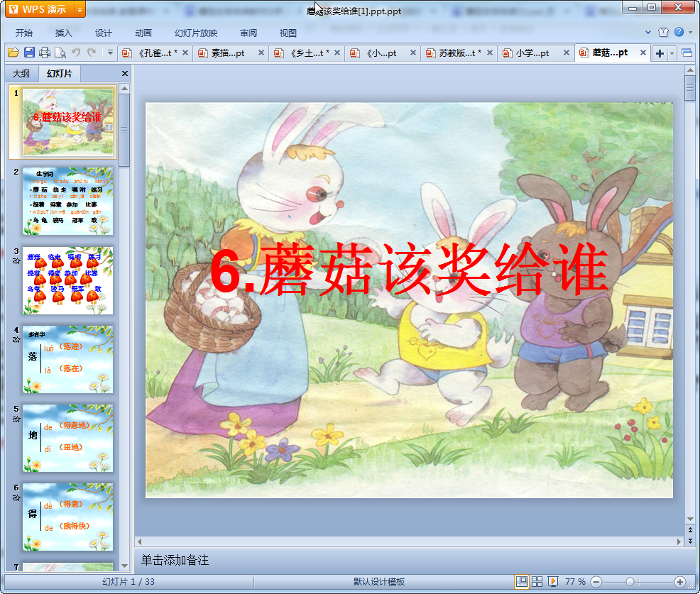700x594 pixels.
Task: Click animation star icon beside slide 4
Action: (x=16, y=340)
